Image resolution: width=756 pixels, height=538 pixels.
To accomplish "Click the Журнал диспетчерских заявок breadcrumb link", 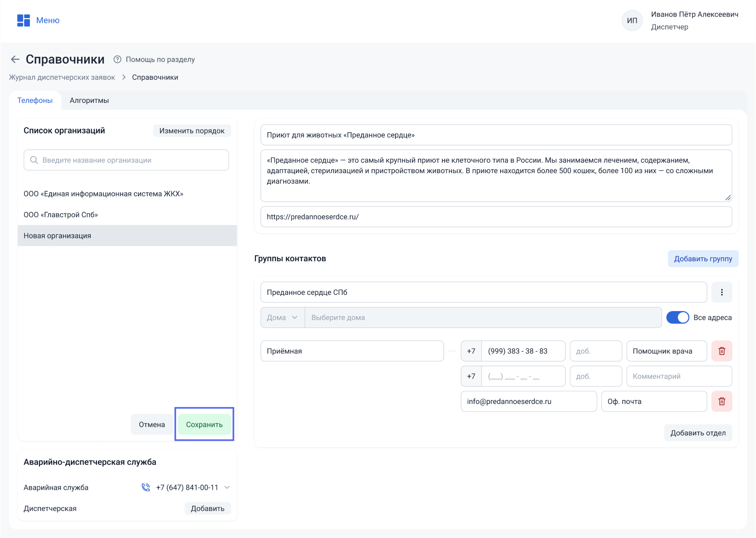I will (62, 77).
